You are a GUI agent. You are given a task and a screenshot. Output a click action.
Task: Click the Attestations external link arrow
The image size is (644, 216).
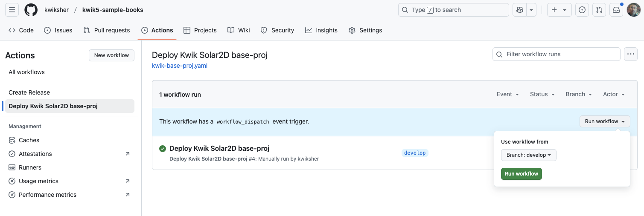click(x=128, y=154)
